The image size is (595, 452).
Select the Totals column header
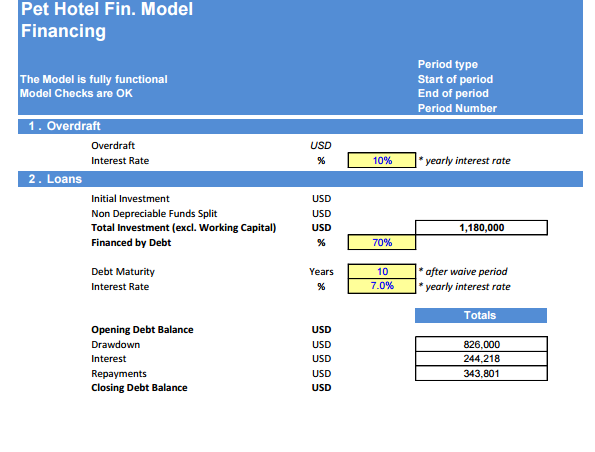coord(481,315)
